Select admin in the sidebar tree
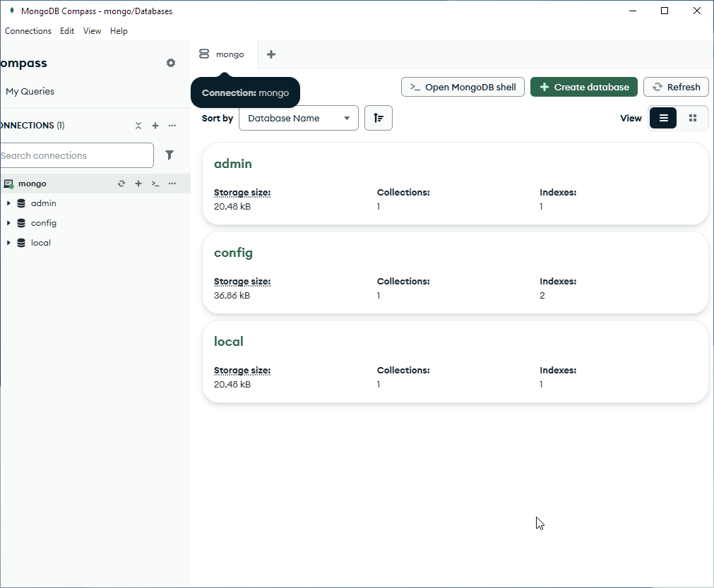714x588 pixels. (44, 203)
